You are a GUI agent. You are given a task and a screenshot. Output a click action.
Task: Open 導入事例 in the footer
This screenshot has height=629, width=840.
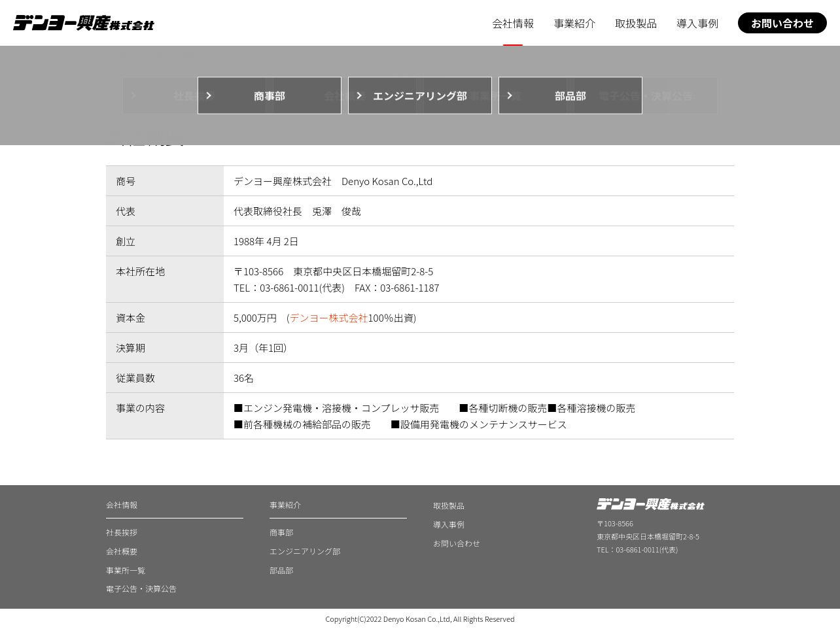(x=449, y=524)
